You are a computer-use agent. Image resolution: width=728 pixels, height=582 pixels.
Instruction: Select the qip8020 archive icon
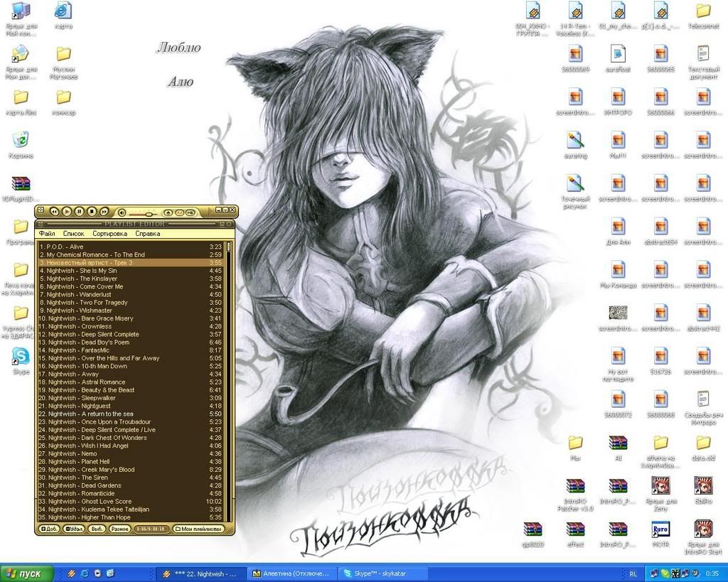click(532, 534)
